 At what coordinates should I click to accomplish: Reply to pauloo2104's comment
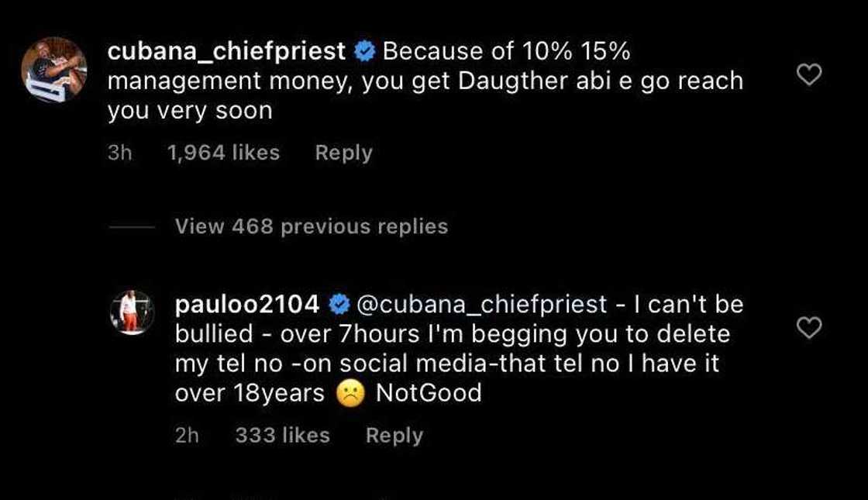(394, 436)
